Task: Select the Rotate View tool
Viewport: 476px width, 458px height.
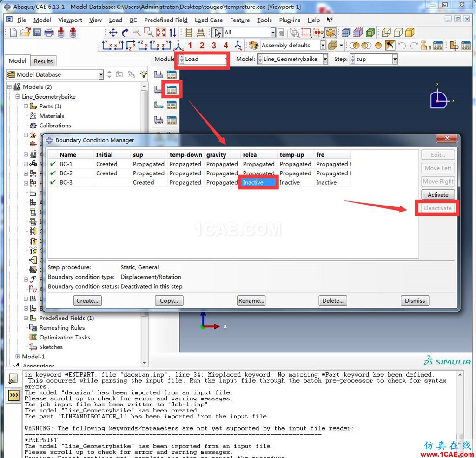Action: (x=125, y=33)
